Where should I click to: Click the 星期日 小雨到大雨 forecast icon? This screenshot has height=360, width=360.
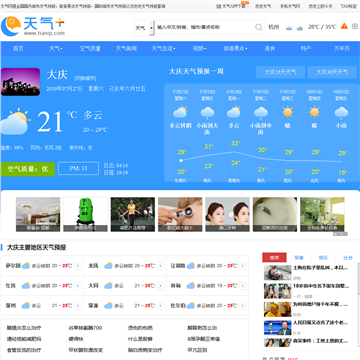click(207, 113)
